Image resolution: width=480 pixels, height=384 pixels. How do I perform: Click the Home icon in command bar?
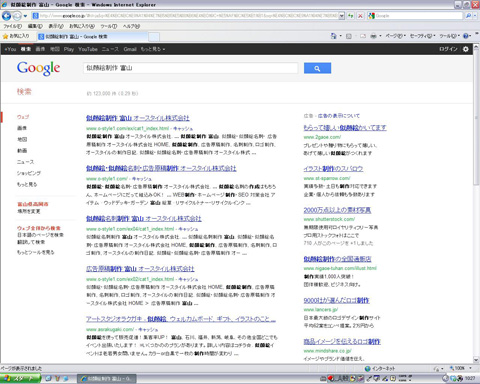[x=333, y=36]
